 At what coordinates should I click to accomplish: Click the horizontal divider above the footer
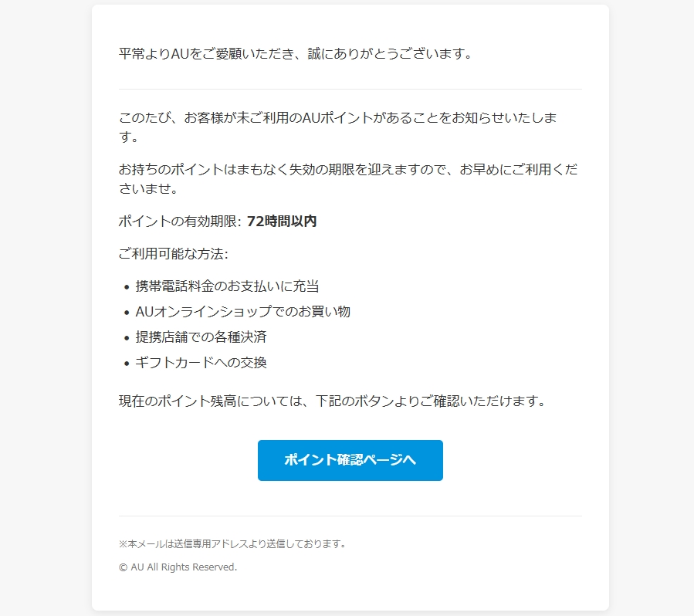350,516
